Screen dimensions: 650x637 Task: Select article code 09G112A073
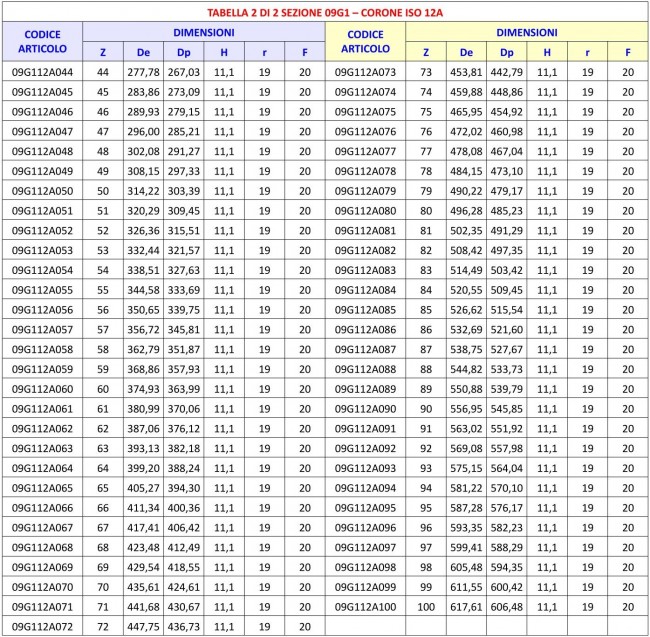(x=365, y=72)
